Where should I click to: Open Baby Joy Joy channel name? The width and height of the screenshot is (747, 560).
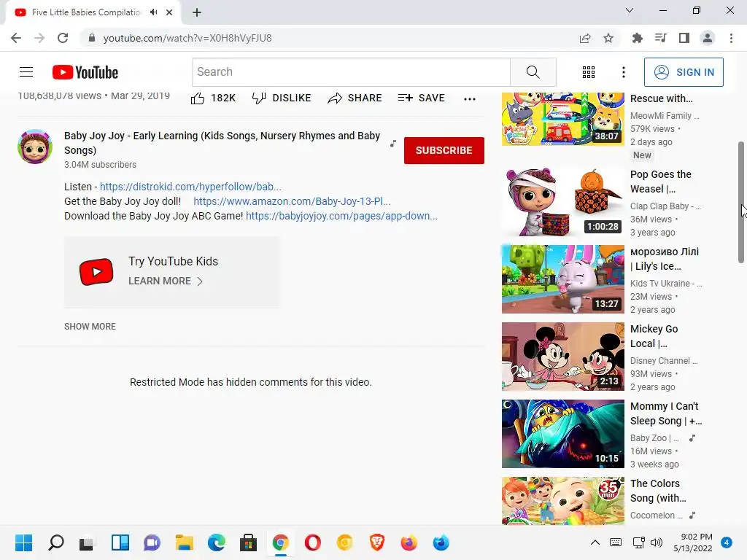coord(222,143)
